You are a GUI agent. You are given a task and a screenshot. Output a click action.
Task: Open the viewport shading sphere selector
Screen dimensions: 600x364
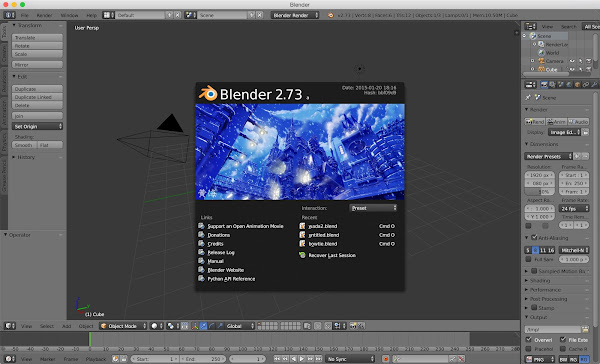(x=156, y=326)
